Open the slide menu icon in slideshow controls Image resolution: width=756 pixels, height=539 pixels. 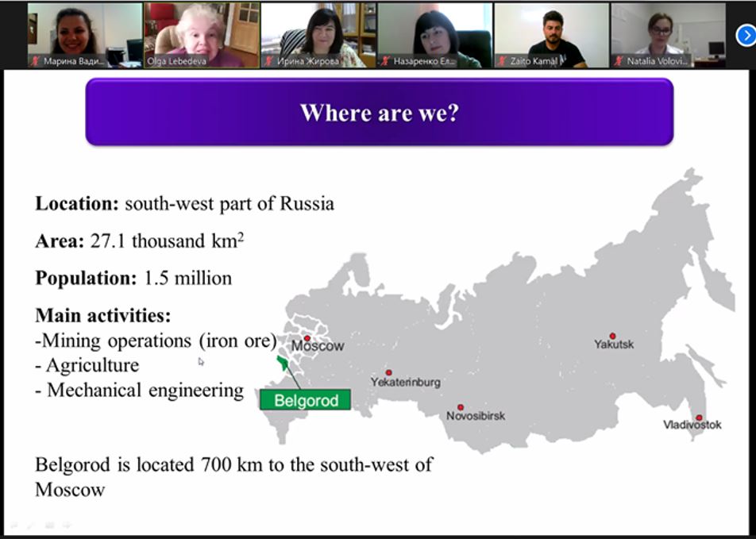point(49,526)
